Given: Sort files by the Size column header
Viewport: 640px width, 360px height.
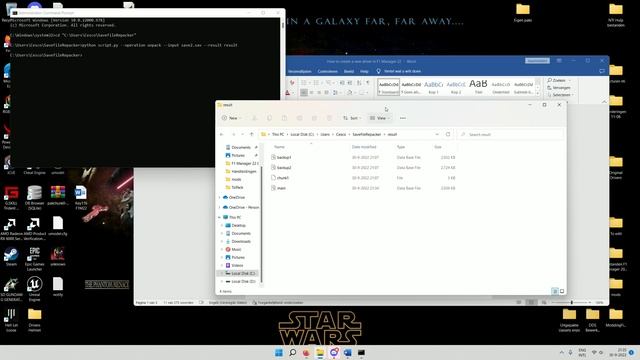Looking at the screenshot, I should click(x=438, y=147).
